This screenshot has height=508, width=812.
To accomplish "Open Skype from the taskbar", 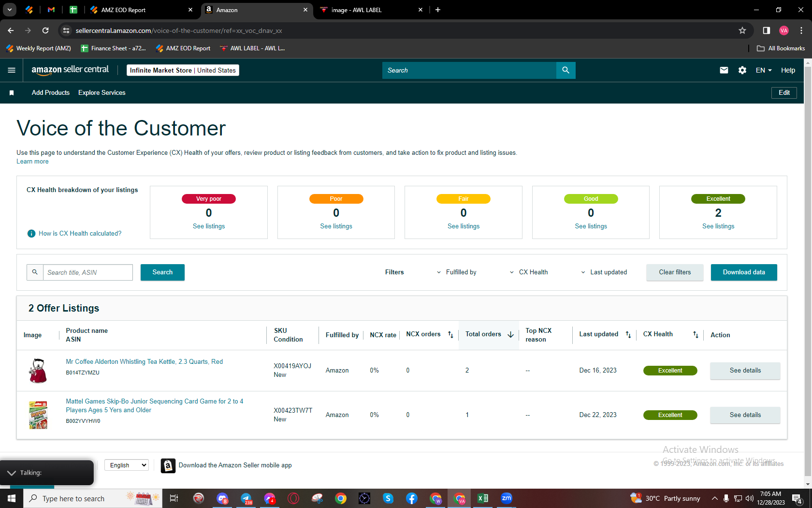I will coord(388,498).
